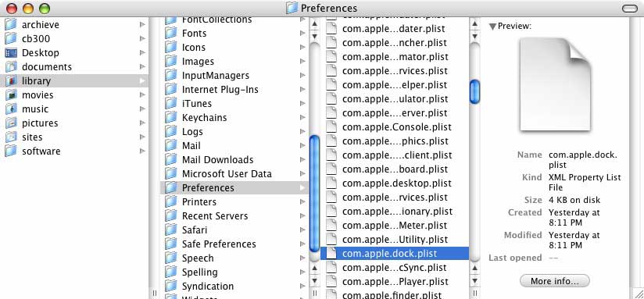The image size is (644, 299).
Task: Click the sites folder icon
Action: point(11,137)
